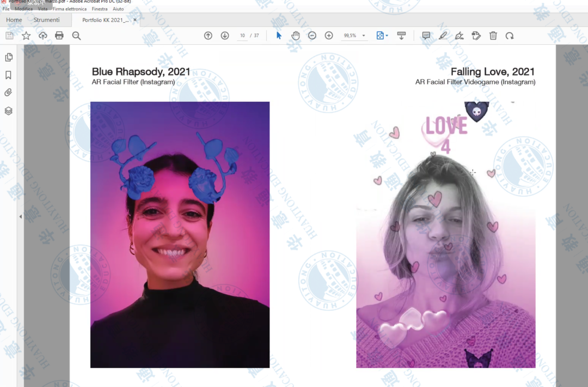Open the Vista menu
588x387 pixels.
42,9
